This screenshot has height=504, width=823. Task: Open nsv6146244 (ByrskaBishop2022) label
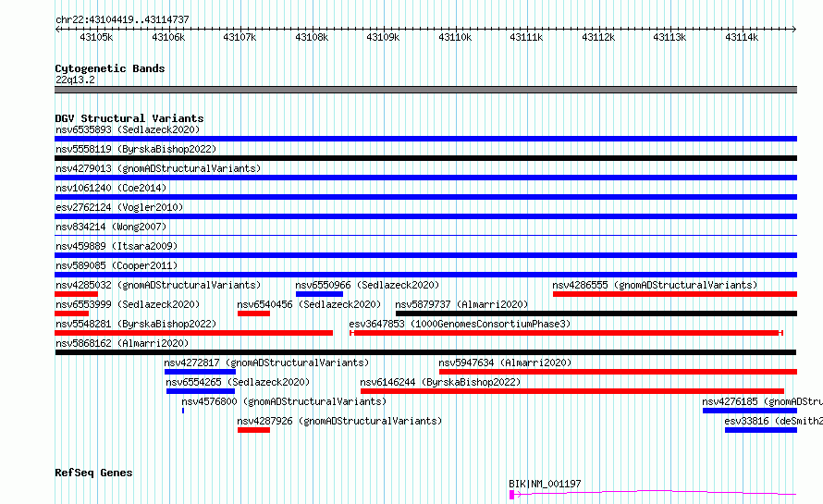pyautogui.click(x=440, y=382)
